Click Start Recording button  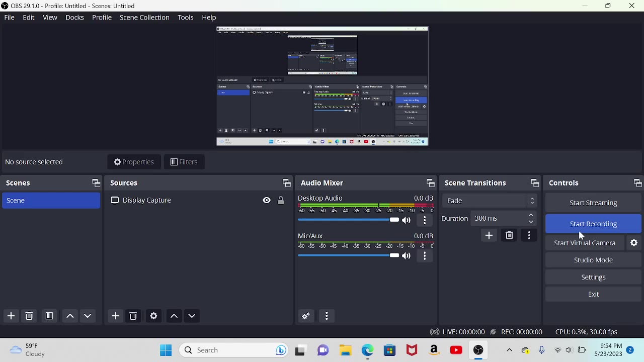[593, 224]
